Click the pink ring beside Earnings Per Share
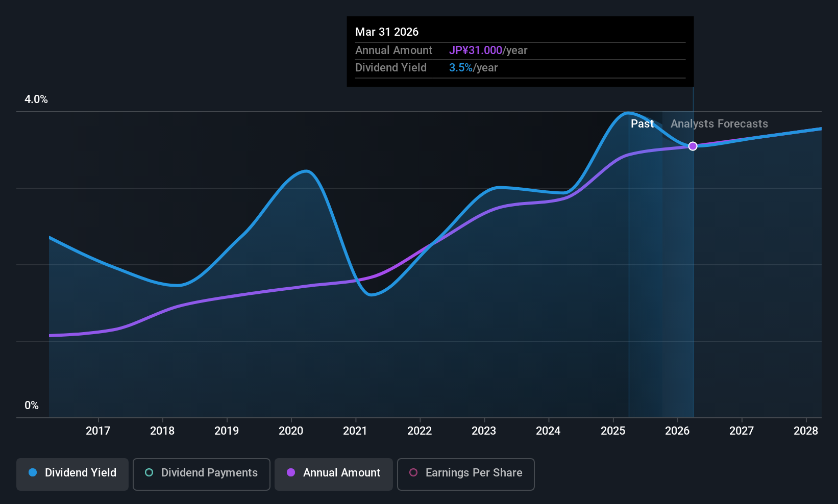Image resolution: width=838 pixels, height=504 pixels. pyautogui.click(x=413, y=472)
